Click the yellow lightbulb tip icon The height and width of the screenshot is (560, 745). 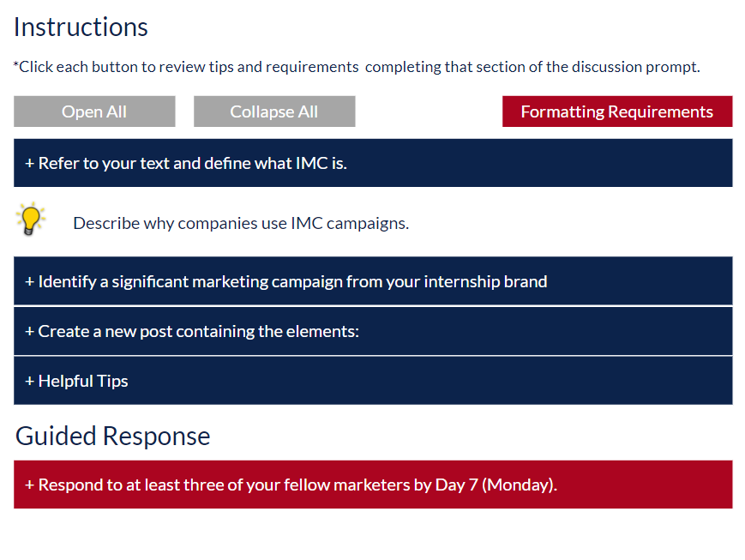pyautogui.click(x=31, y=220)
